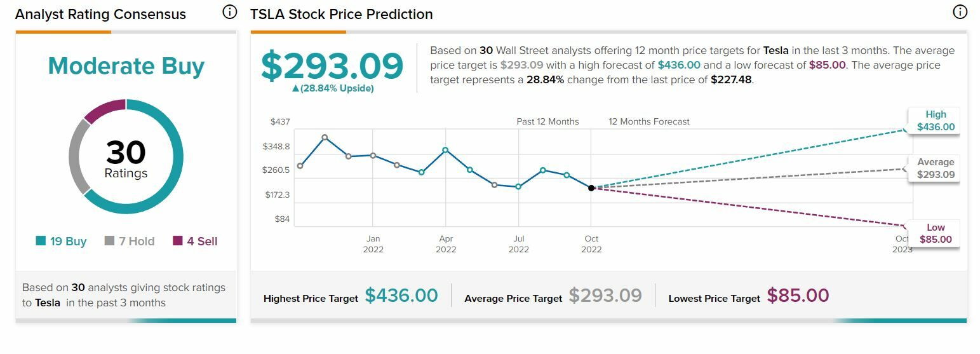Screen dimensions: 980x354
Task: Click the Highest Price Target $436.00 value
Action: pos(401,296)
